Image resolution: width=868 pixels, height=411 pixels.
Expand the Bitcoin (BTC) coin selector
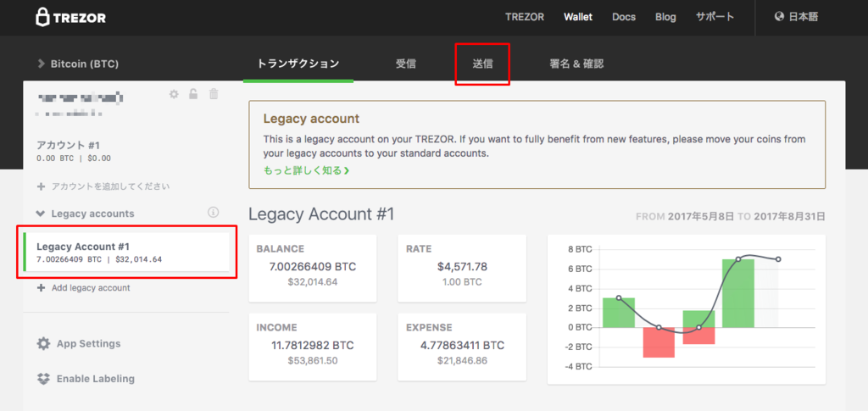click(78, 64)
